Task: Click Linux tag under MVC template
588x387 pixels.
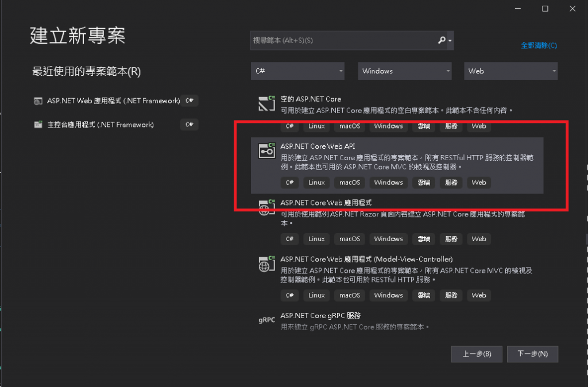Action: 316,295
